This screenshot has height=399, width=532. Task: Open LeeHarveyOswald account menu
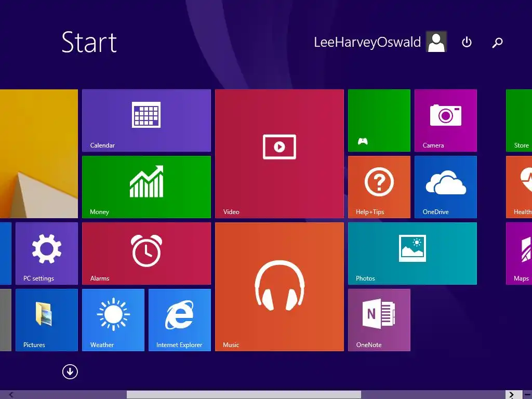367,43
